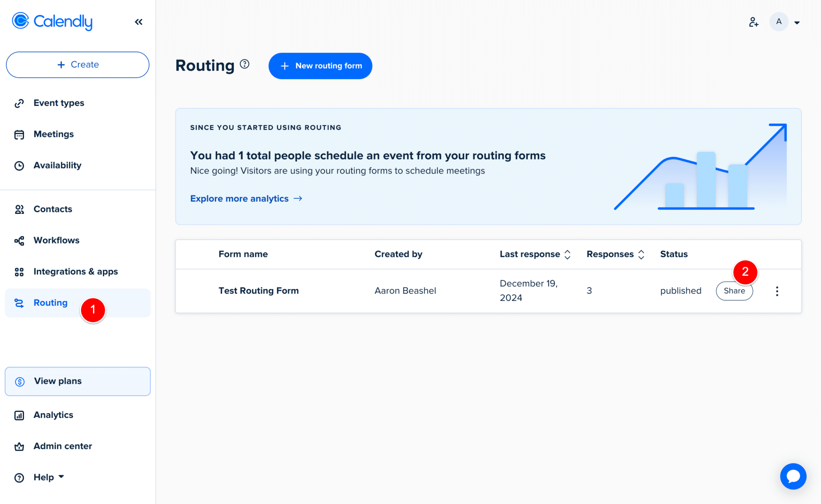Open three-dot menu for Test Routing Form

(x=777, y=291)
